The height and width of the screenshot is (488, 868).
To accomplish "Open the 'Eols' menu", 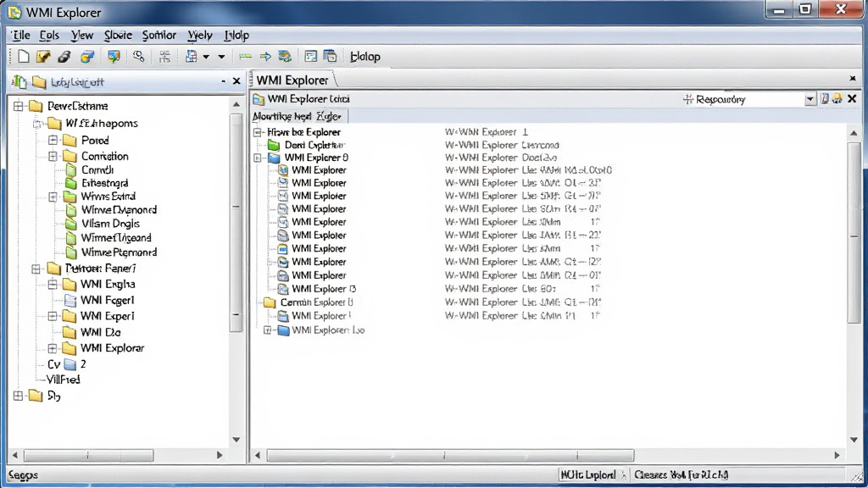I will tap(49, 36).
